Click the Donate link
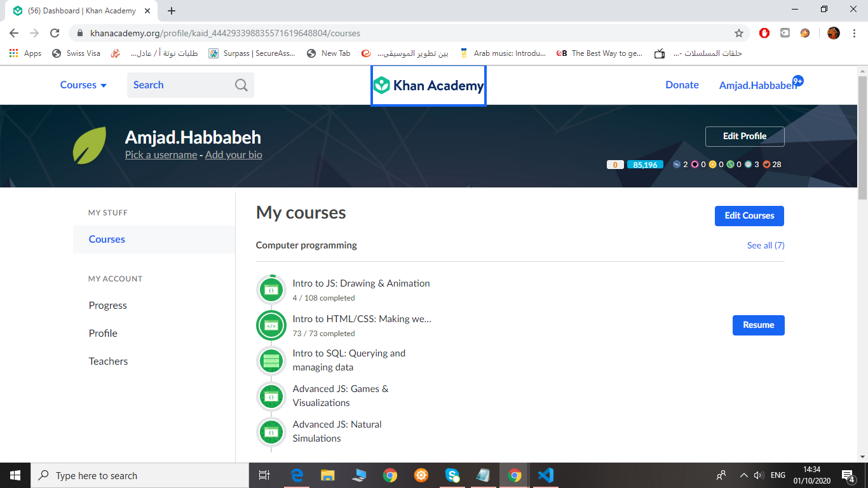 point(682,85)
